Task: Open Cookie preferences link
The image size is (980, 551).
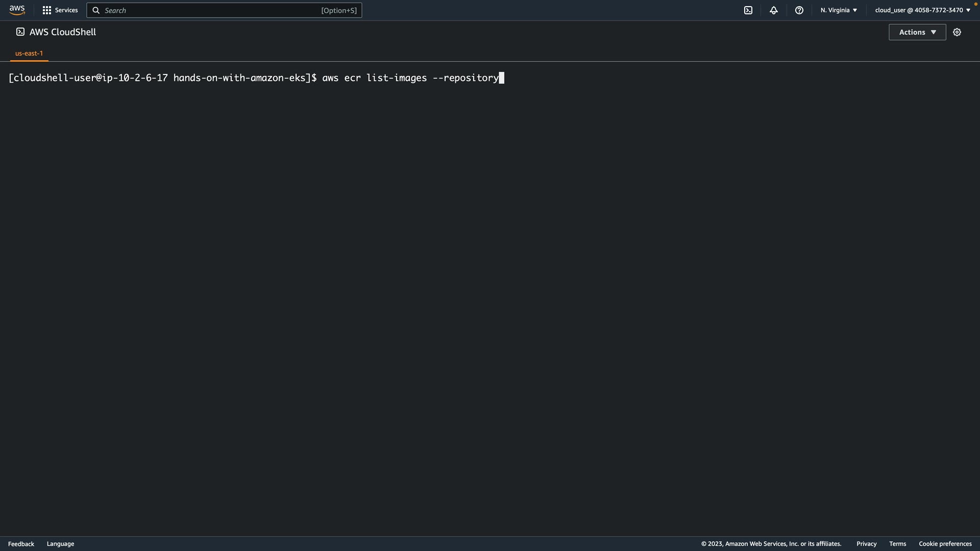Action: click(x=945, y=544)
